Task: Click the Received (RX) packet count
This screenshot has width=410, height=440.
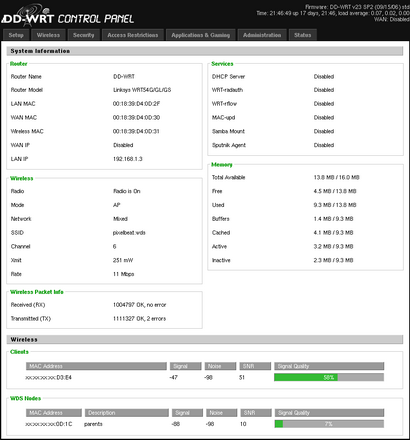Action: click(x=139, y=305)
